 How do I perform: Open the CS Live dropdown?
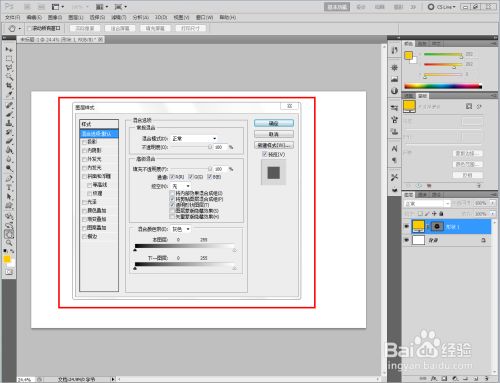pyautogui.click(x=442, y=7)
